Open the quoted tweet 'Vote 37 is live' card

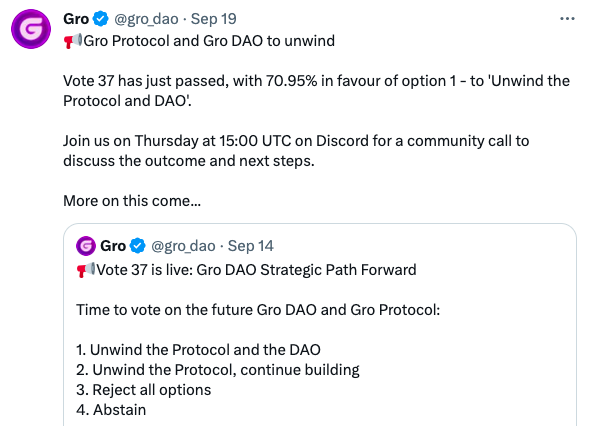click(320, 325)
